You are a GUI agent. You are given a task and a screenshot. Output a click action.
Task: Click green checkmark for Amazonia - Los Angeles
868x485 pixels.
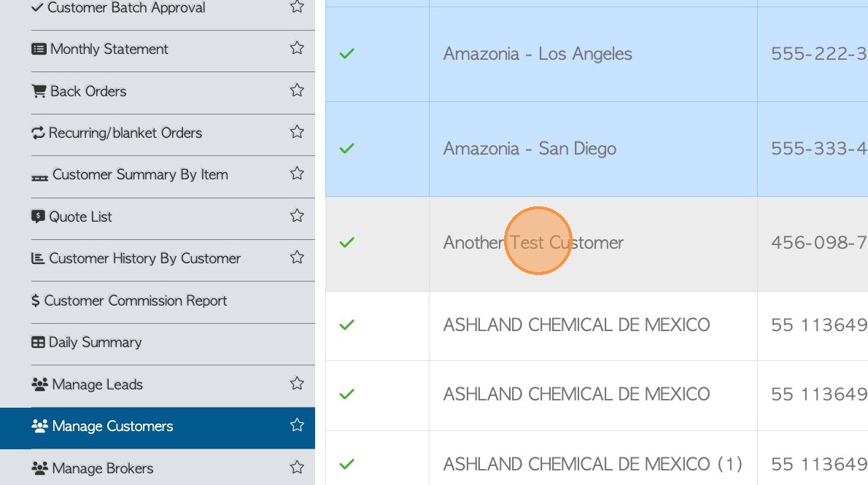point(347,54)
